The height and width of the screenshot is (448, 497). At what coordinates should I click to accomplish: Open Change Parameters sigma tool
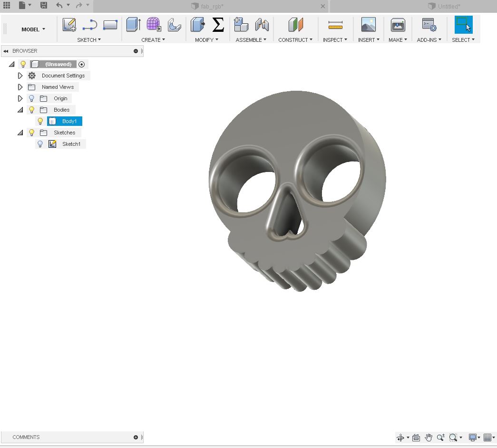(218, 24)
